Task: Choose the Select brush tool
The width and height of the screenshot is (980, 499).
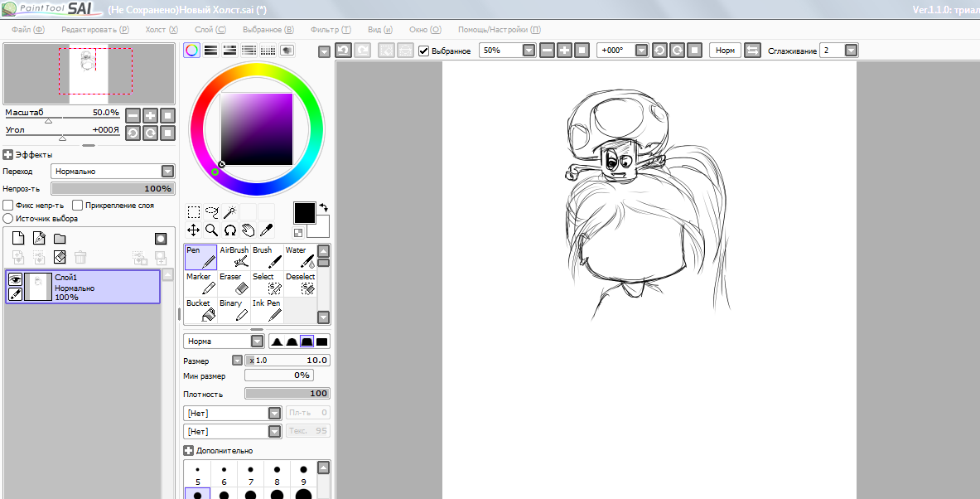Action: [267, 283]
